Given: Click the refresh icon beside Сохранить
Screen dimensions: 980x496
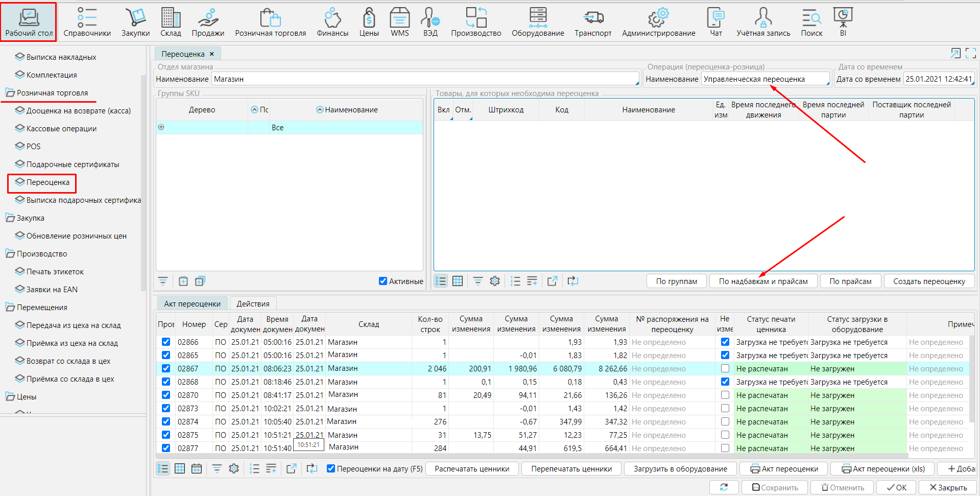Looking at the screenshot, I should pos(724,487).
